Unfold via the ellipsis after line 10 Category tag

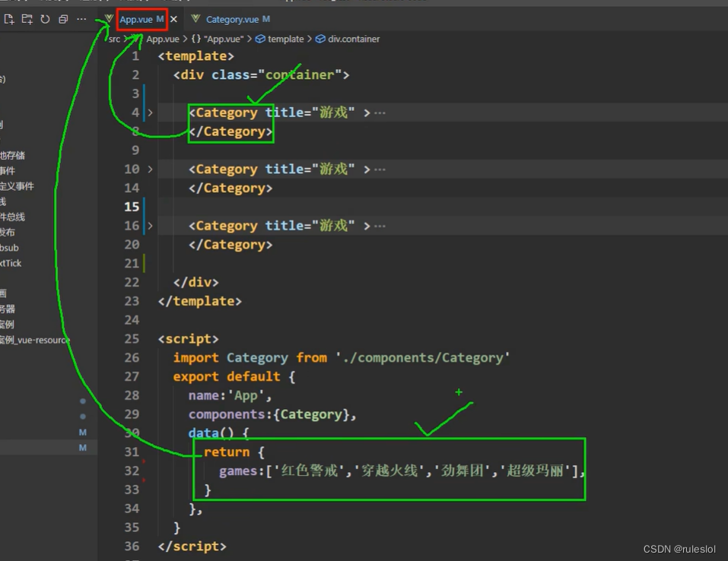(x=380, y=170)
